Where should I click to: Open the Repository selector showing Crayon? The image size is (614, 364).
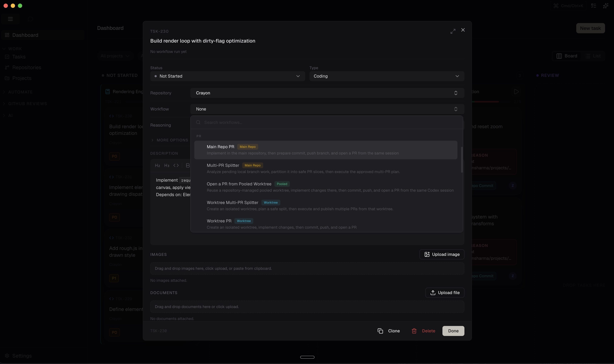pyautogui.click(x=327, y=93)
